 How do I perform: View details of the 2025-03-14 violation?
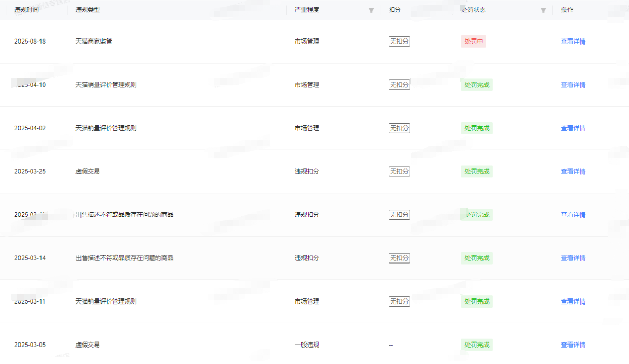(573, 258)
